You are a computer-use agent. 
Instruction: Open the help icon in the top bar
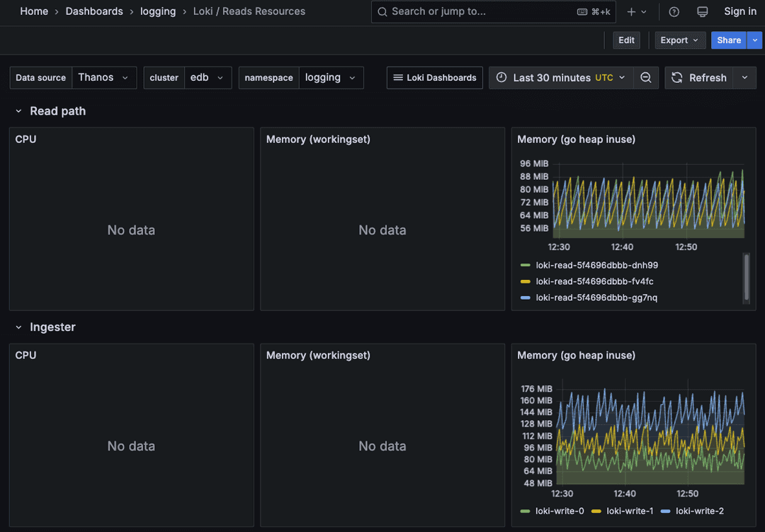(674, 11)
